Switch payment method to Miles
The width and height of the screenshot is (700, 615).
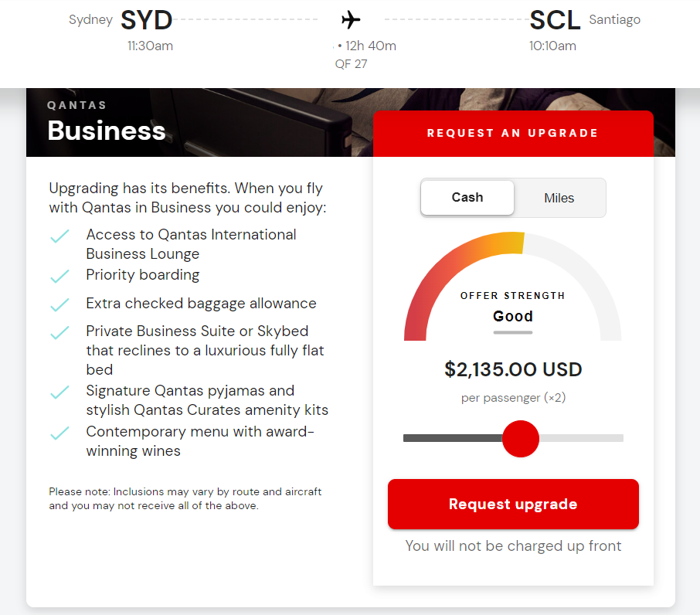[559, 198]
